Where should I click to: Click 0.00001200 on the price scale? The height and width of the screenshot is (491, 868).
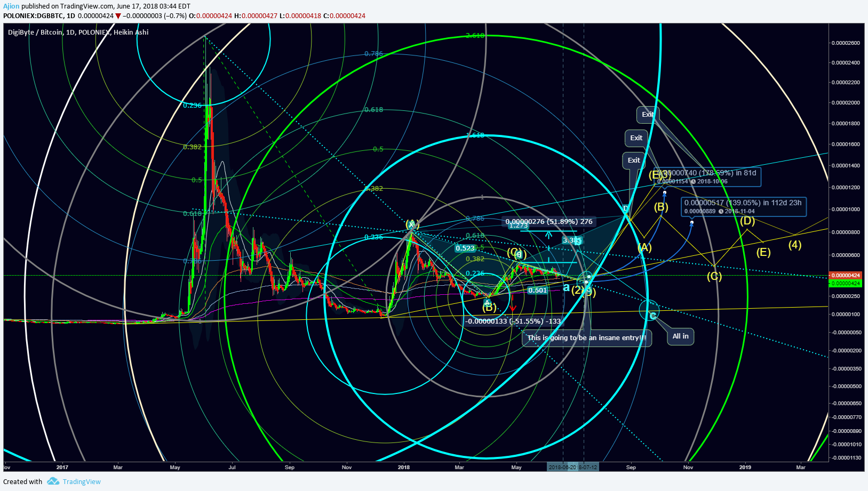[846, 188]
